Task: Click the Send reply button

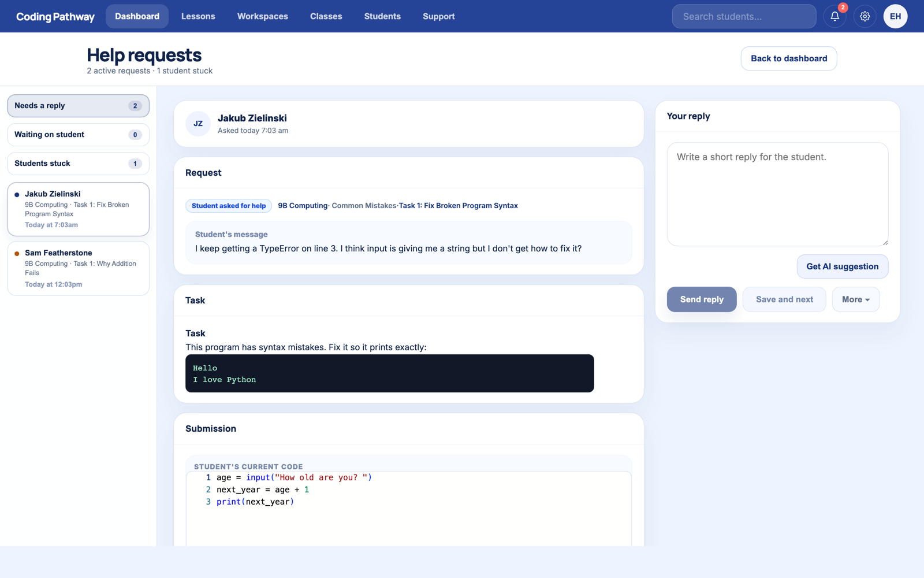Action: pyautogui.click(x=702, y=299)
